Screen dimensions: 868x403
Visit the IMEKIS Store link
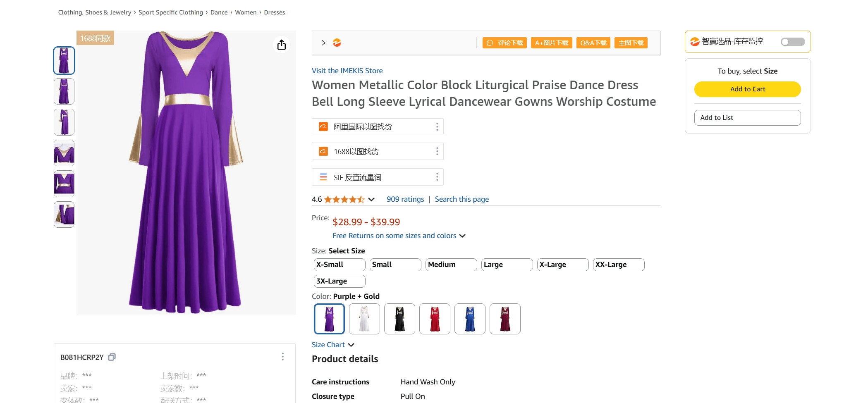tap(347, 71)
